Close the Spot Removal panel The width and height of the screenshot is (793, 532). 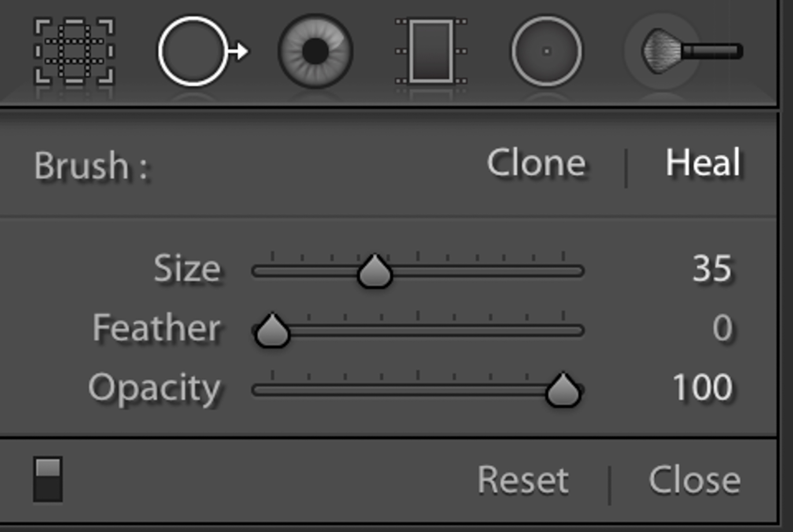[695, 480]
